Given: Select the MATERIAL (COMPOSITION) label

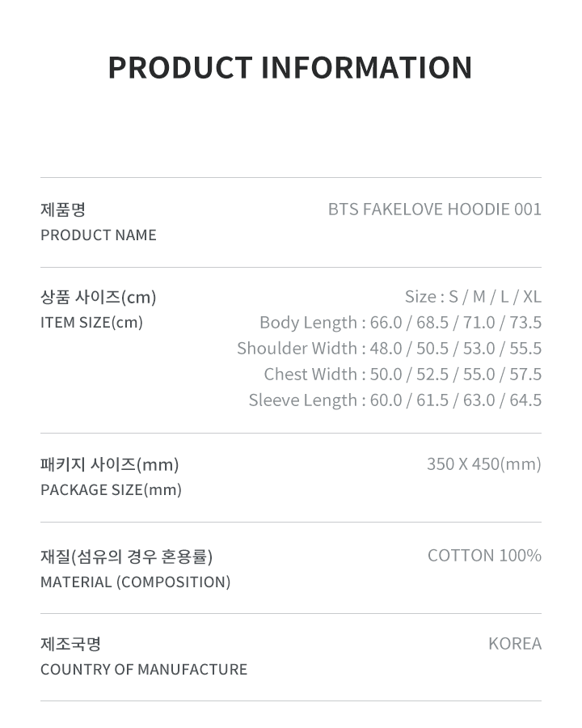Looking at the screenshot, I should [135, 582].
